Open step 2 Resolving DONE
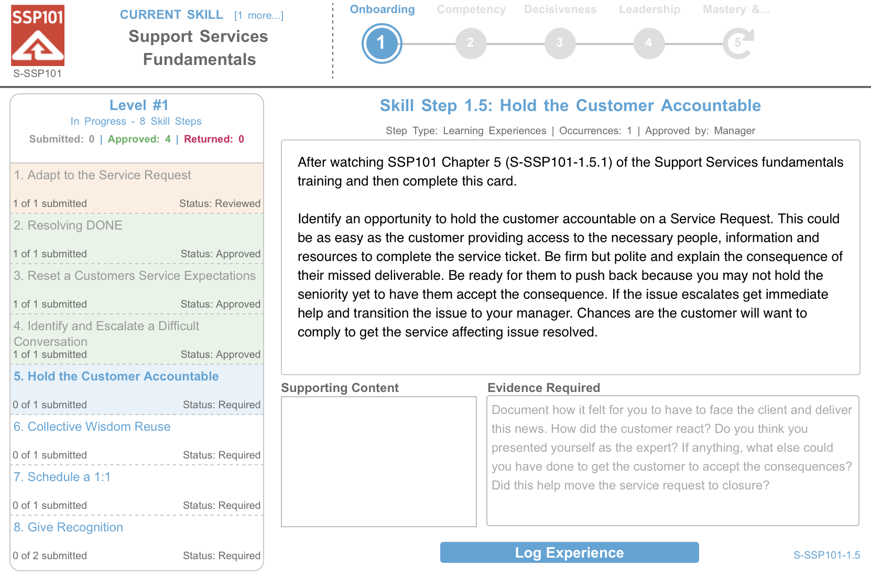The image size is (871, 588). point(137,238)
